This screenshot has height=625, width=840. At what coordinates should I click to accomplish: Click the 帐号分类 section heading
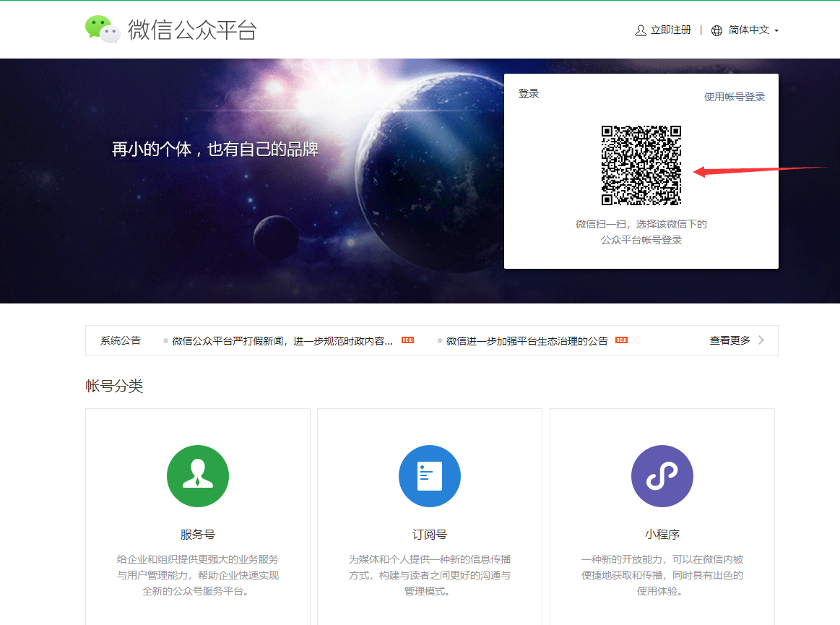pos(114,386)
